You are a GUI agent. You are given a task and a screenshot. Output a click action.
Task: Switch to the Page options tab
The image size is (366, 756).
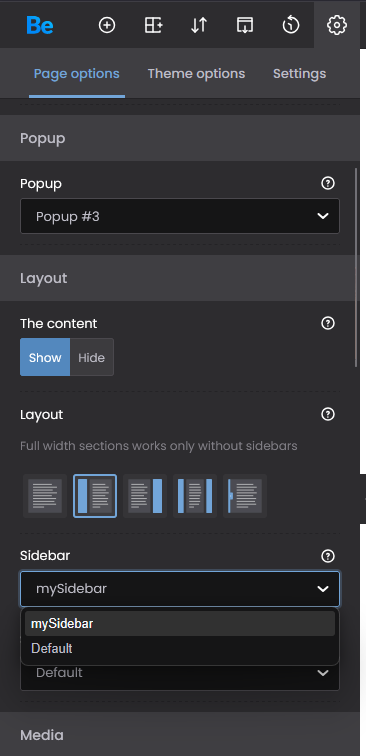(77, 74)
